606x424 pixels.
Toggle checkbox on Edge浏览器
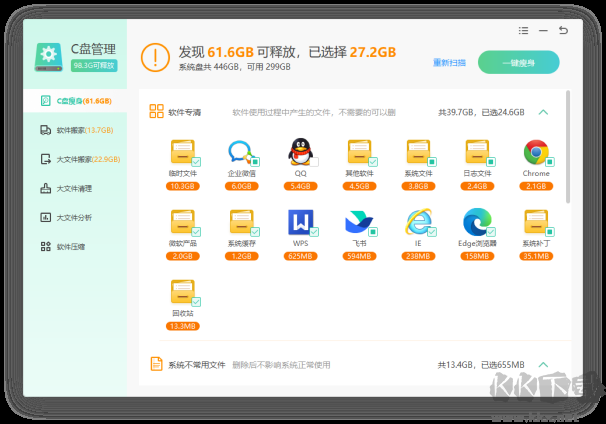click(491, 232)
